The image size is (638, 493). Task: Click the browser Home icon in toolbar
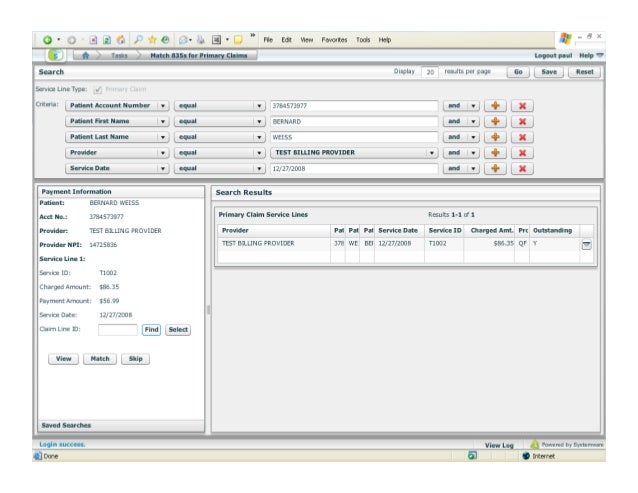point(121,40)
